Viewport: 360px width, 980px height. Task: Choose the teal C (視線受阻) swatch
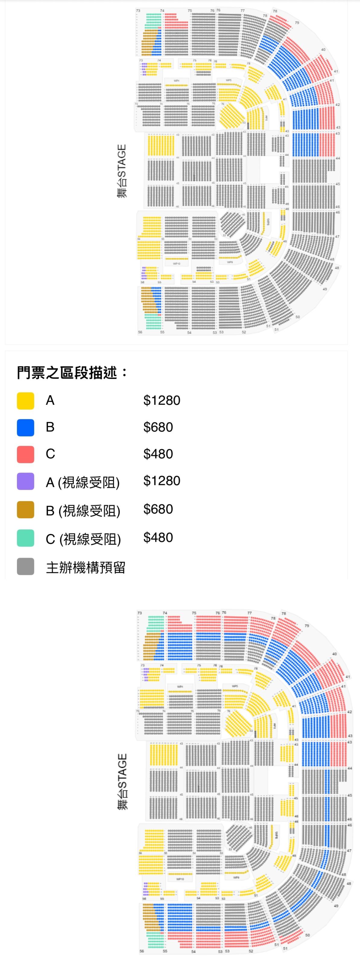point(26,538)
